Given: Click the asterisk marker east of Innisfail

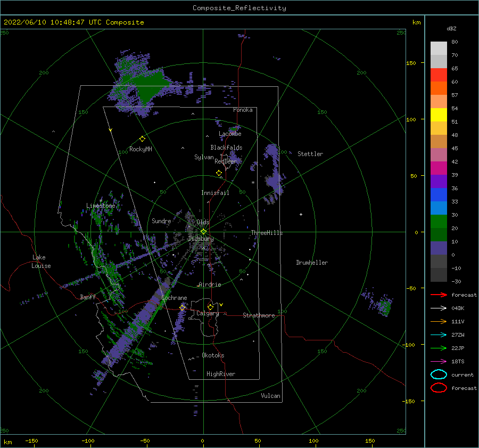Looking at the screenshot, I should click(x=253, y=183).
